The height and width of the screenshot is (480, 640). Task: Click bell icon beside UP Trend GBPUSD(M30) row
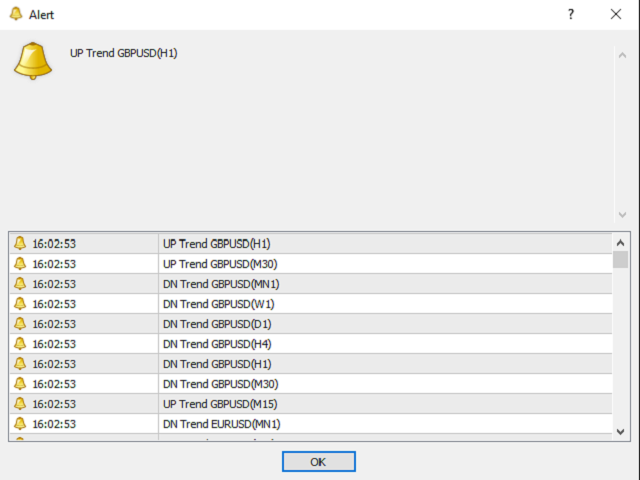[20, 264]
